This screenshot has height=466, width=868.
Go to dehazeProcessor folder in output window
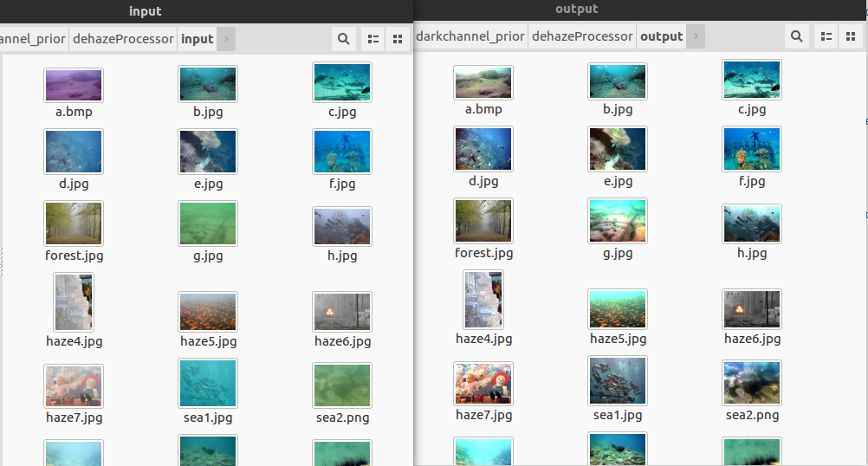click(x=582, y=36)
